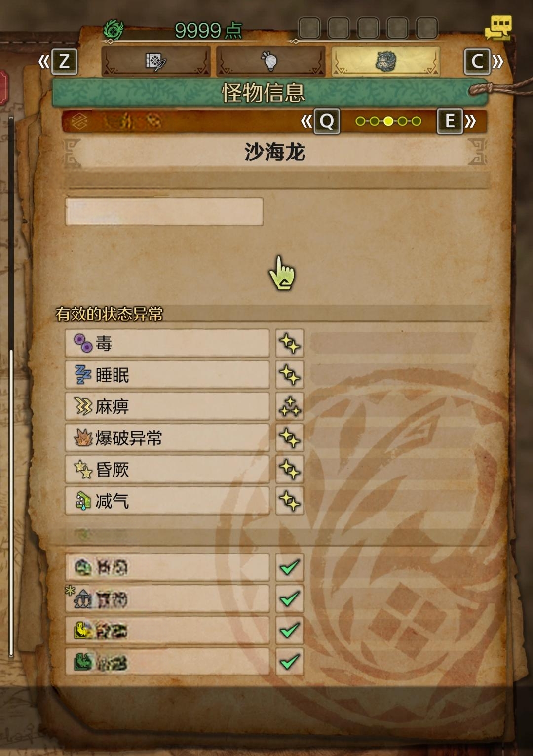
Task: Select the 麻痹 paralysis ailment row
Action: click(x=167, y=406)
